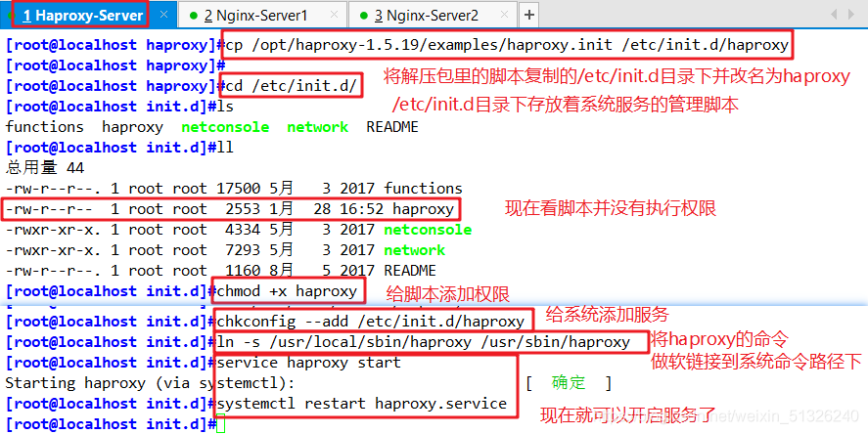This screenshot has height=434, width=868.
Task: Click the 'chmod +x haproxy' command
Action: (x=287, y=291)
